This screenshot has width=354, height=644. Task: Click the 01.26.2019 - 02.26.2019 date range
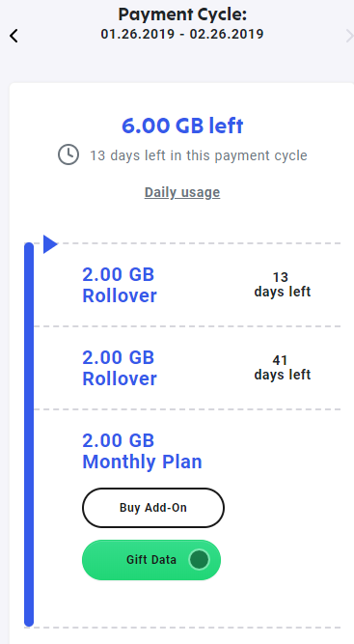[x=182, y=34]
